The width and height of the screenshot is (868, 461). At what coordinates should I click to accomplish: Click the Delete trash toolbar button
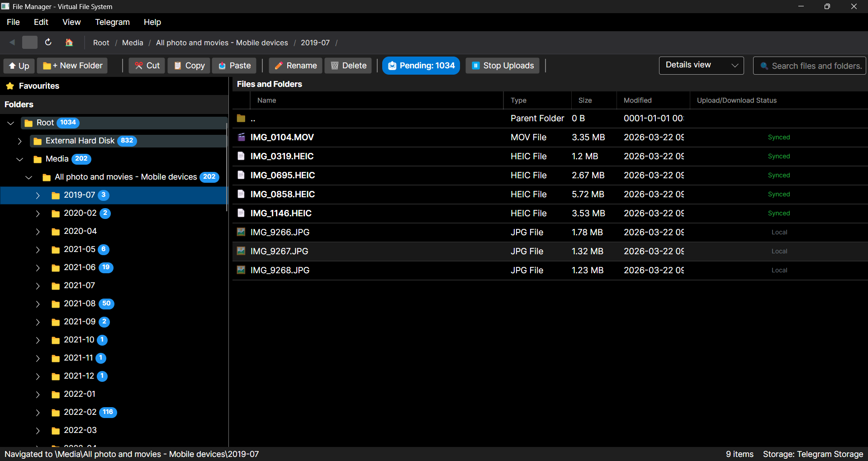tap(348, 66)
